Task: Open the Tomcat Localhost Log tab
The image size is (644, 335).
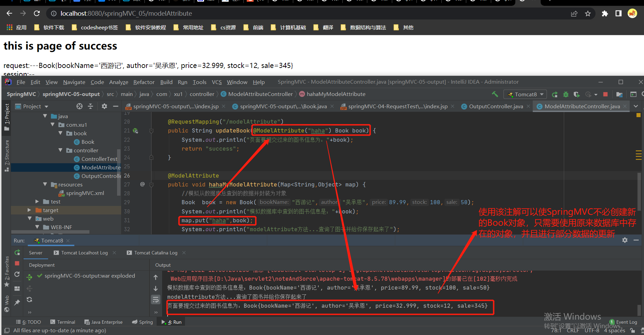Action: pos(84,253)
